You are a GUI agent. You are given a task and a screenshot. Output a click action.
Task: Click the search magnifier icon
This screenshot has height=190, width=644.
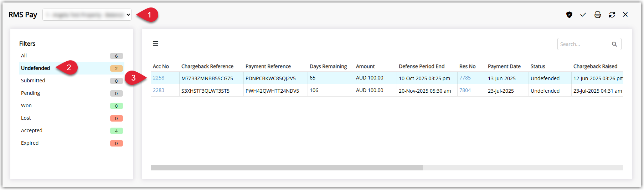[x=614, y=44]
